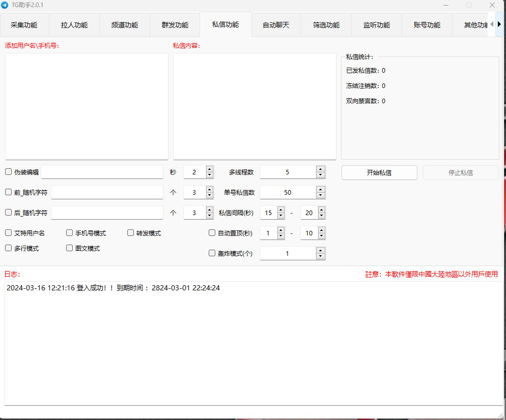This screenshot has height=420, width=506.
Task: Enable the 伪装编辑 checkbox
Action: [9, 172]
